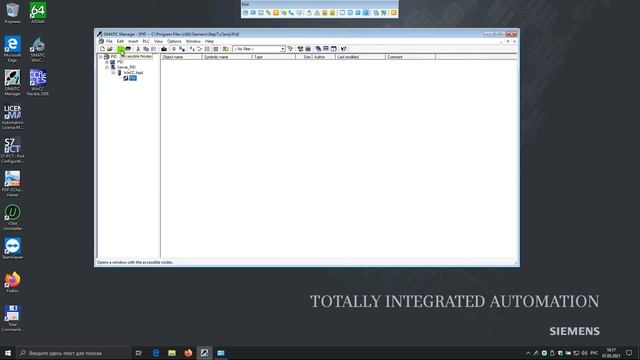640x360 pixels.
Task: Click the context Help arrow-question toolbar icon
Action: (343, 49)
